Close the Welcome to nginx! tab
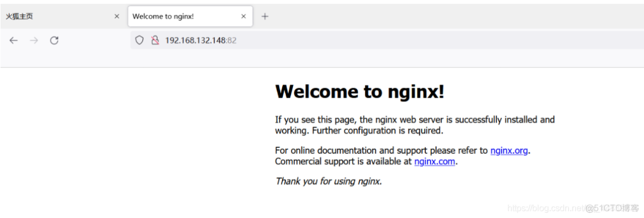 244,16
